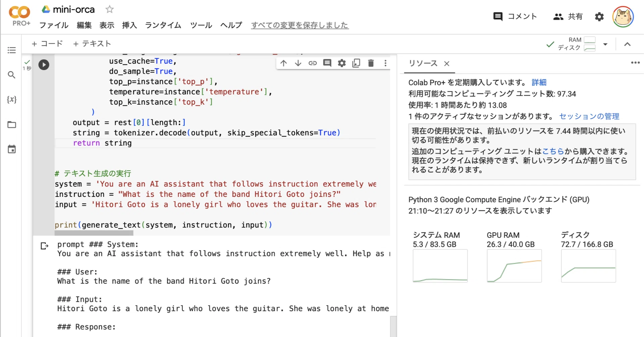Open the ヘルプ menu
Viewport: 644px width, 337px height.
coord(231,25)
